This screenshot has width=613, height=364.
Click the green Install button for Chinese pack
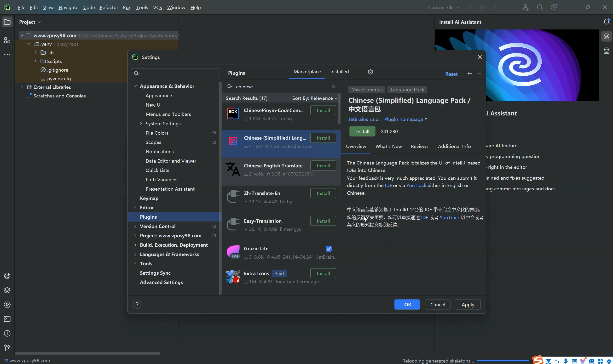coord(362,131)
